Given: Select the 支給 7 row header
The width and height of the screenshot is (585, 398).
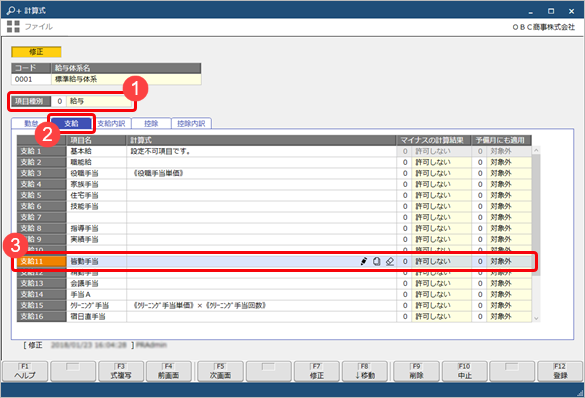Looking at the screenshot, I should [41, 217].
